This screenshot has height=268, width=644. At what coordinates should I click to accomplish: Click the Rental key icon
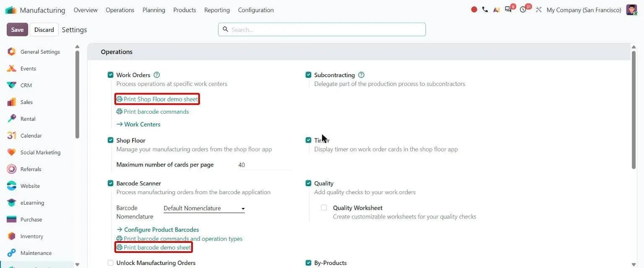[12, 119]
